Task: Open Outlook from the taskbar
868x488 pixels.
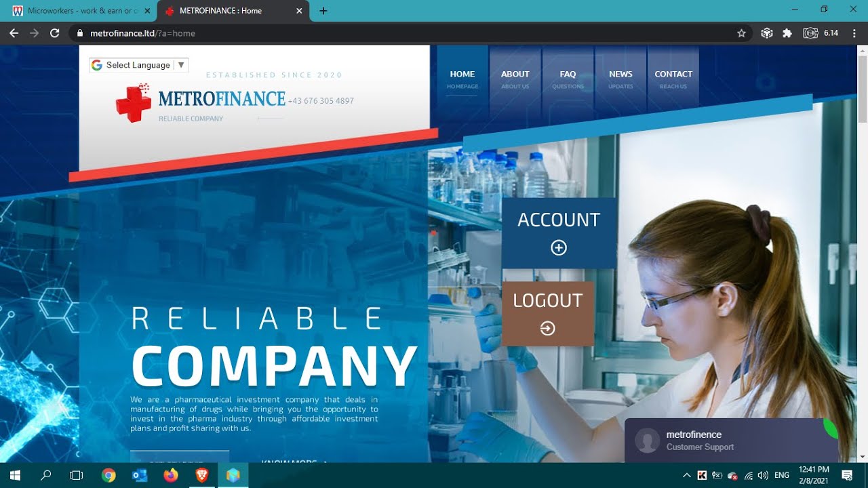Action: coord(140,475)
